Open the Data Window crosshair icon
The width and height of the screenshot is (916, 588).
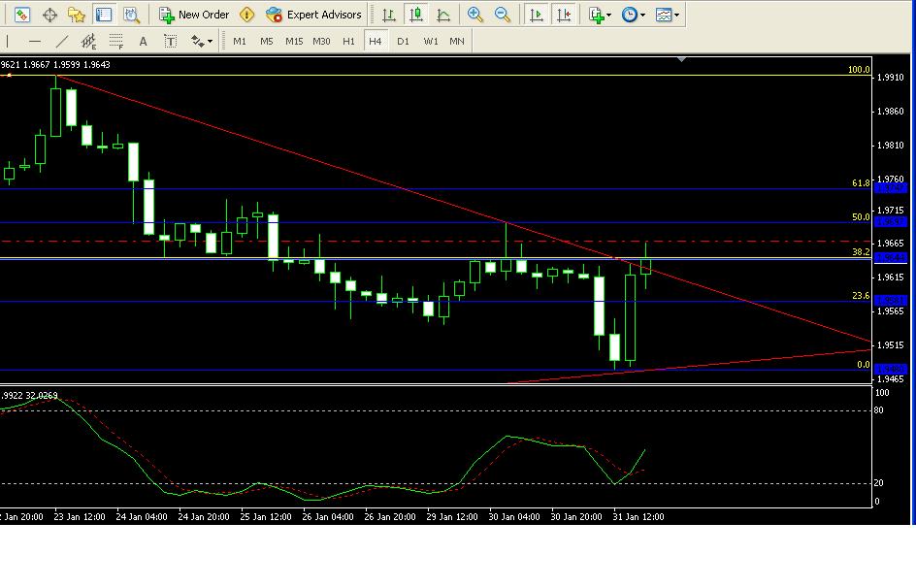[49, 15]
